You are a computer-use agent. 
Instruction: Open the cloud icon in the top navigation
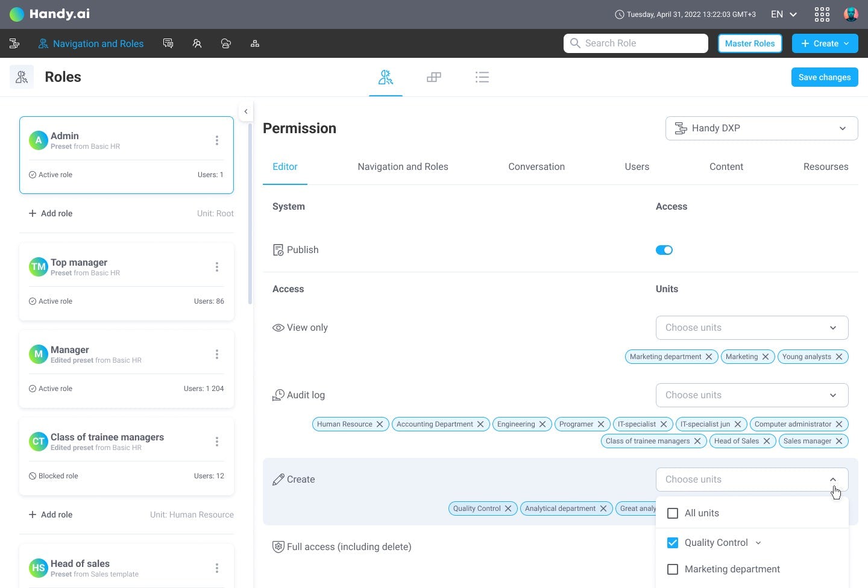pyautogui.click(x=225, y=43)
